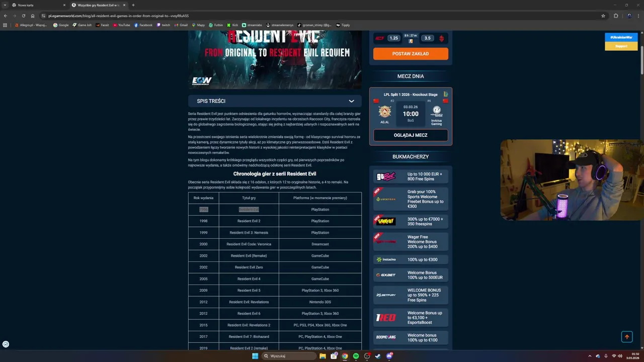Click the Resident Evil 7: Biohazard cell

[249, 337]
